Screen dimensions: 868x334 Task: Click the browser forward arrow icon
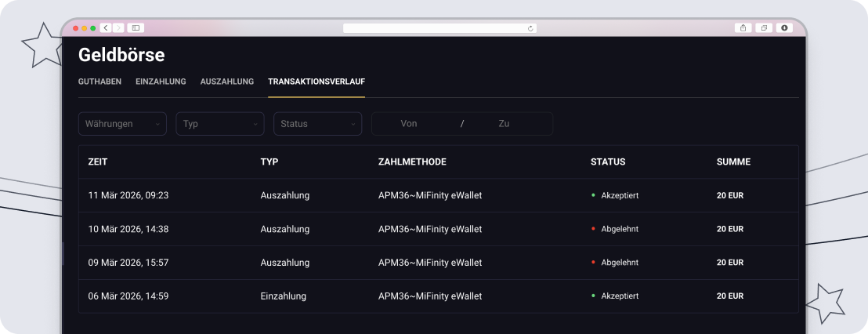(x=118, y=28)
